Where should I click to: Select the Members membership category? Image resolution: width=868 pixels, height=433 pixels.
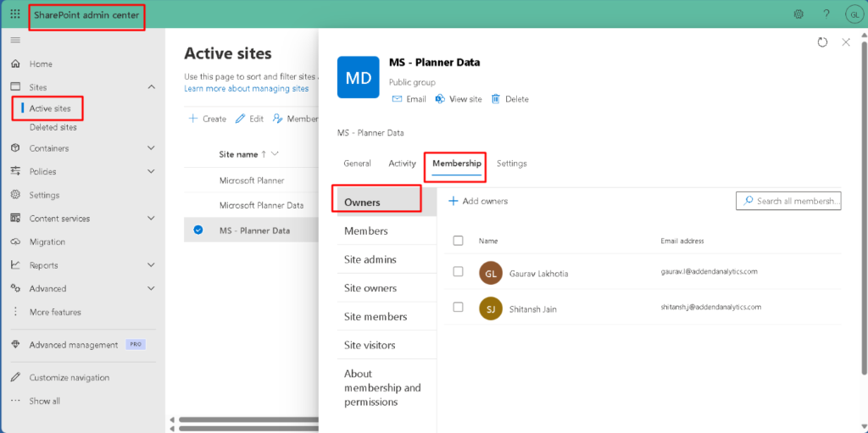[x=387, y=230]
